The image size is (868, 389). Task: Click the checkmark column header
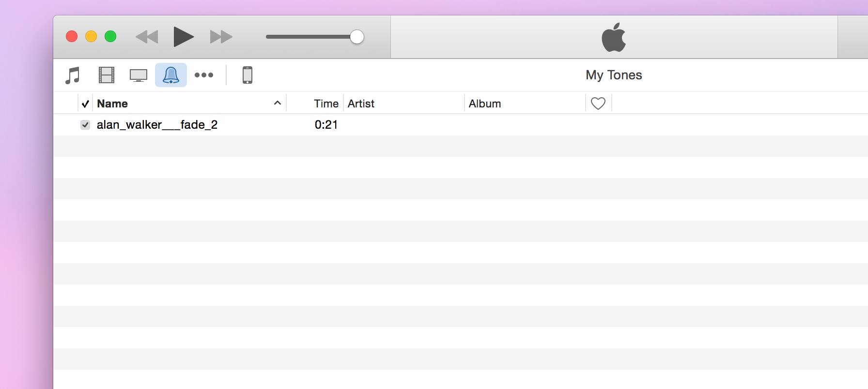tap(85, 104)
